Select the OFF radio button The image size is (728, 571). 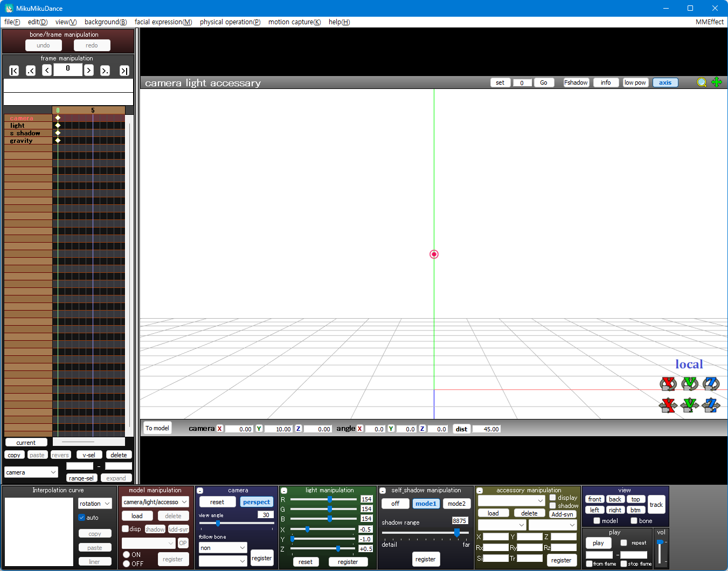click(x=126, y=563)
